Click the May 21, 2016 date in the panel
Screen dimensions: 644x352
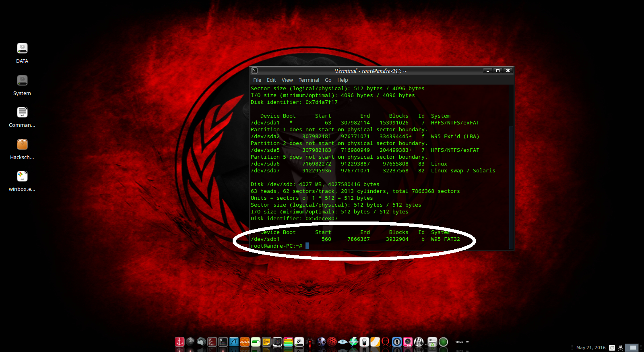591,348
